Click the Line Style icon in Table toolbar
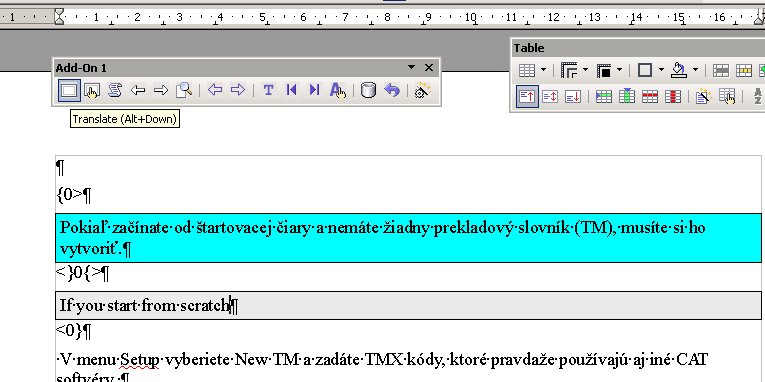The height and width of the screenshot is (382, 765). [x=569, y=71]
